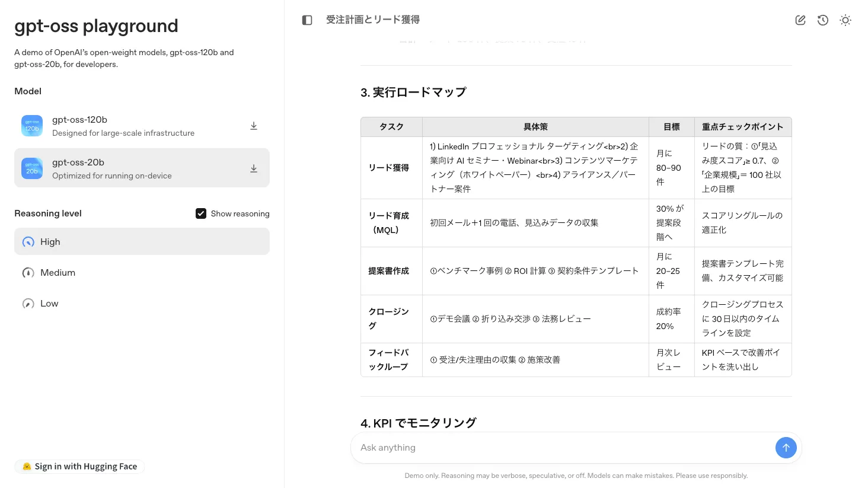Image resolution: width=868 pixels, height=488 pixels.
Task: Click the gpt-oss-120b model logo
Action: pos(32,126)
